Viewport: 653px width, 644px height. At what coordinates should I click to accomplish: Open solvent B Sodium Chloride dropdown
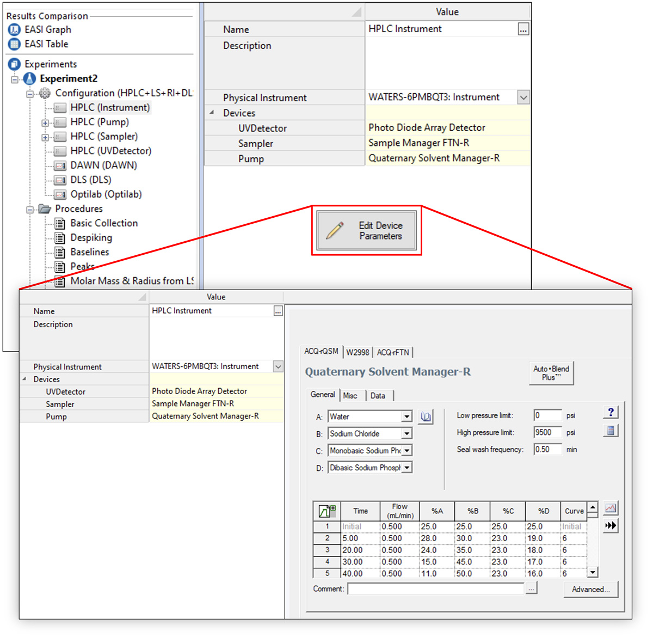(x=406, y=434)
